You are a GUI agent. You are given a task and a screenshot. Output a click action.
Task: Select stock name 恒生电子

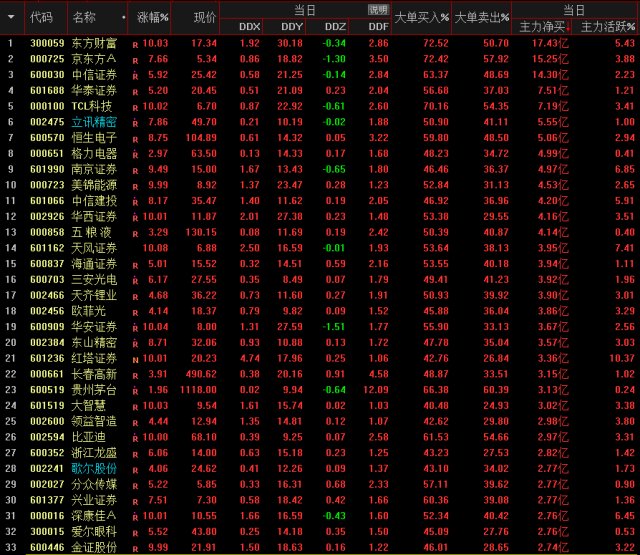point(94,138)
